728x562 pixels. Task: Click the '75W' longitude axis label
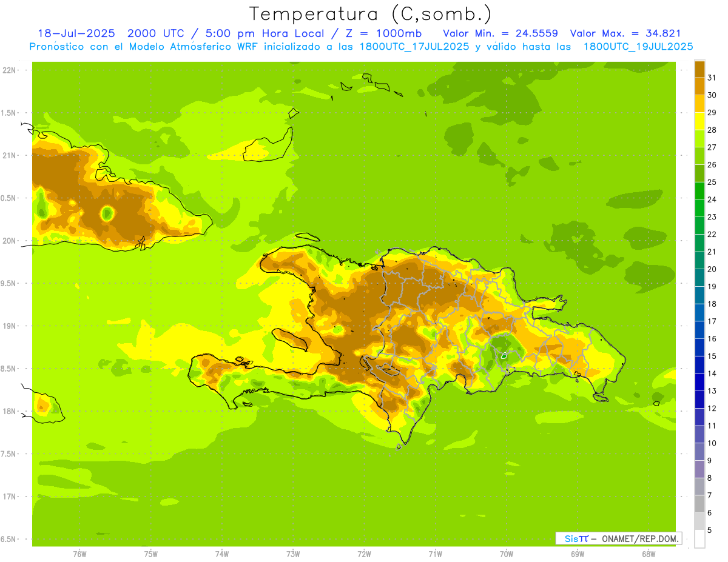pos(151,554)
